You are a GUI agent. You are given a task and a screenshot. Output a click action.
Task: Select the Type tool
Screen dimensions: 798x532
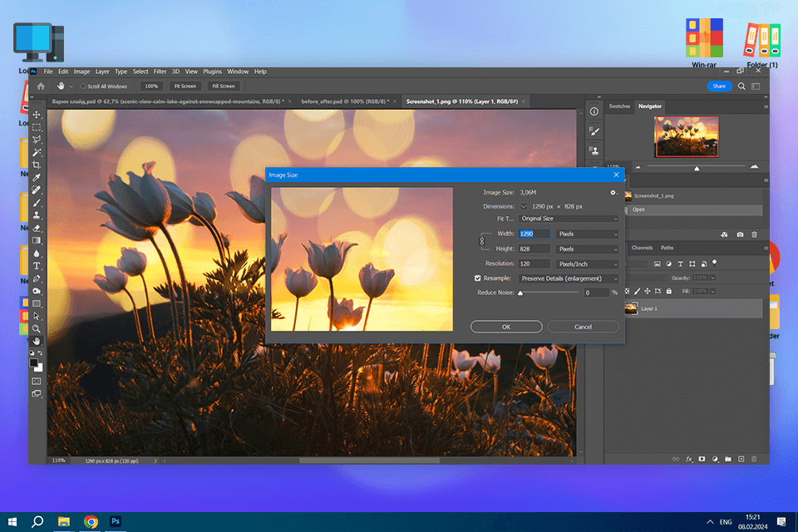tap(37, 266)
